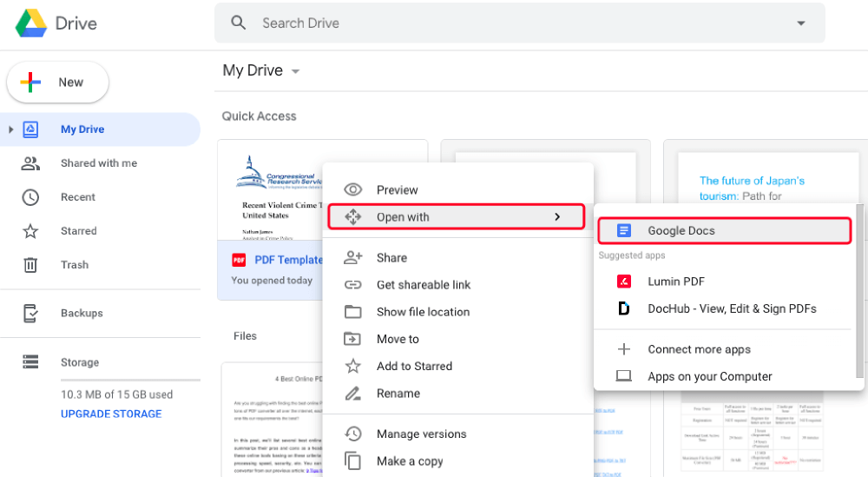Click the DocHub app icon
The image size is (868, 477).
(x=623, y=308)
